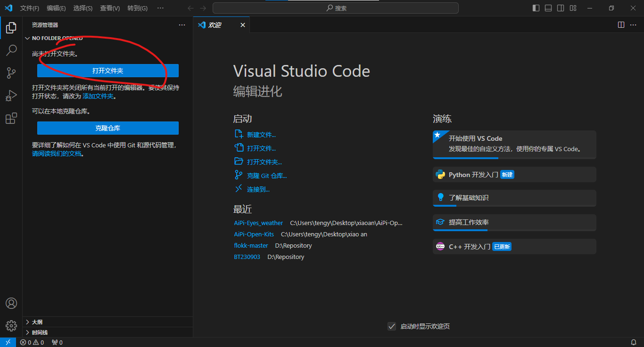Click the new file icon under 启动
Screen dimensions: 644x347
239,134
